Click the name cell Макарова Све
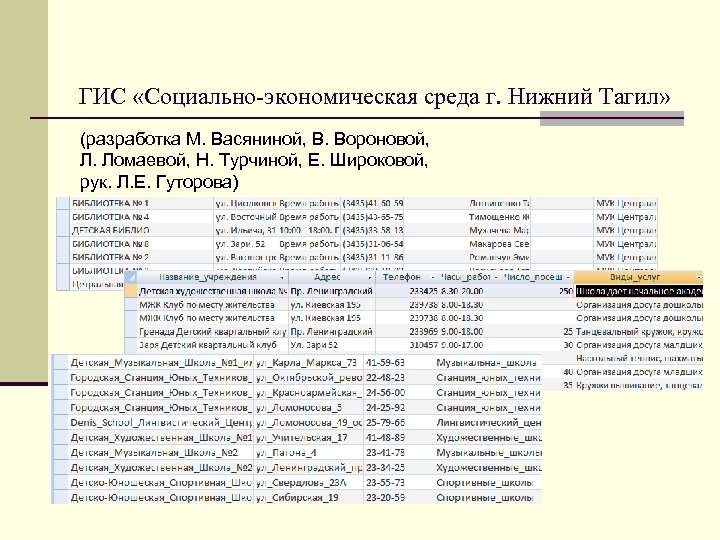720x540 pixels. pyautogui.click(x=499, y=244)
